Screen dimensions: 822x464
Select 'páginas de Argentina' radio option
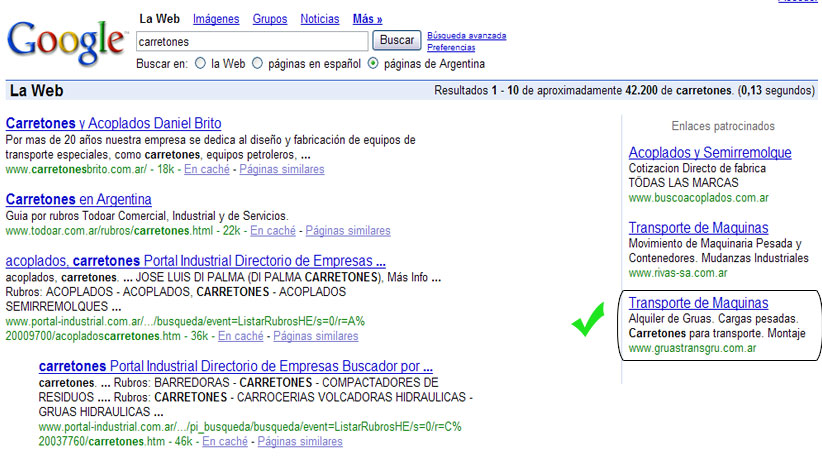(373, 63)
